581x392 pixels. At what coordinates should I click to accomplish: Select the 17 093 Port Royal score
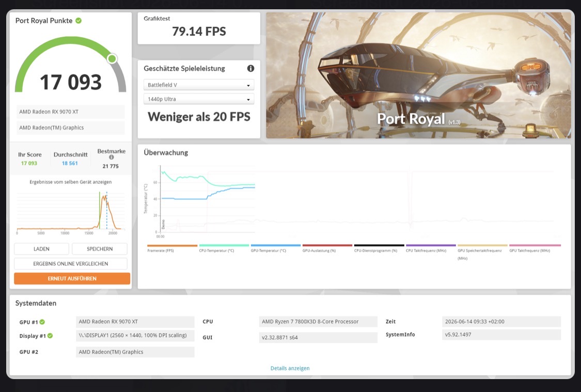pyautogui.click(x=70, y=82)
